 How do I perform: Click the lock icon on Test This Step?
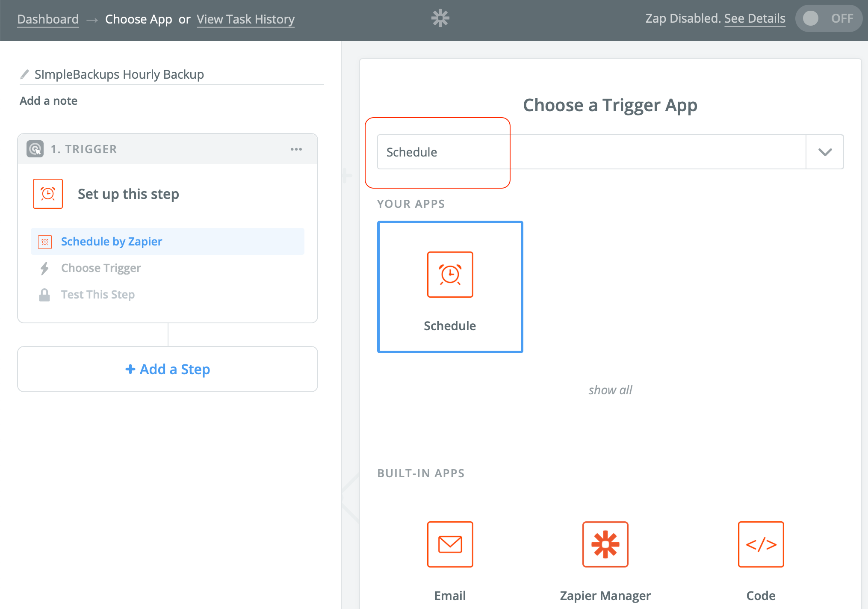44,294
